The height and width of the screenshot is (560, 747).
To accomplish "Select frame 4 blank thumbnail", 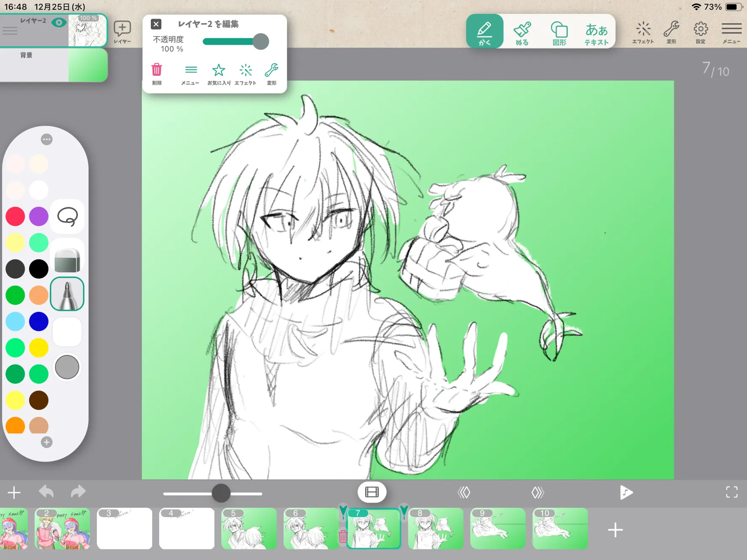I will click(x=187, y=529).
